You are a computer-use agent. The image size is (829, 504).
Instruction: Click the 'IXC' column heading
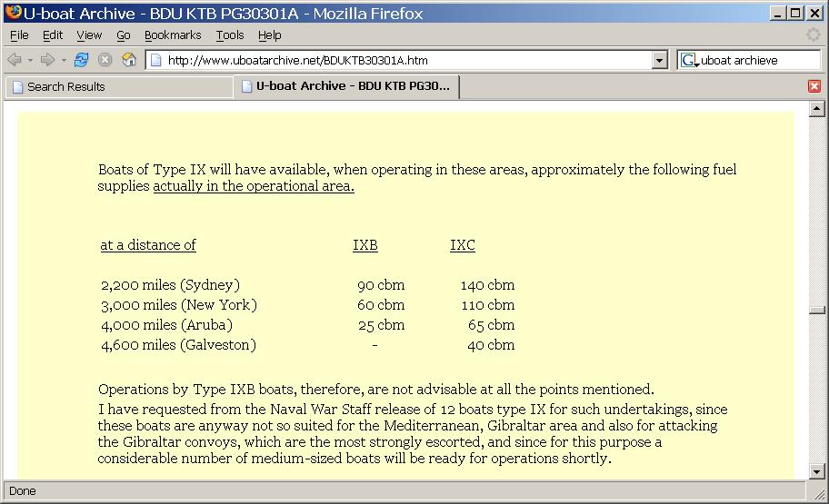tap(463, 245)
